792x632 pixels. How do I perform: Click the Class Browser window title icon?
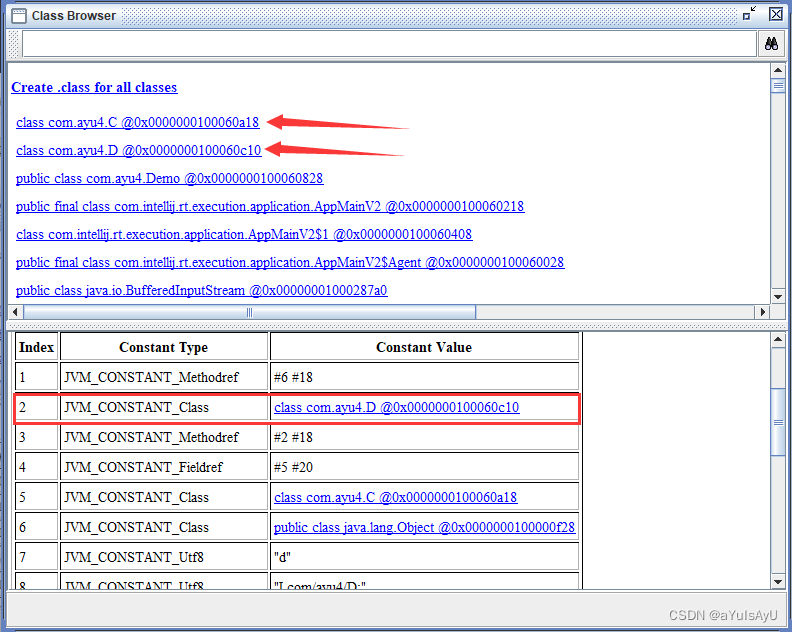[x=19, y=16]
